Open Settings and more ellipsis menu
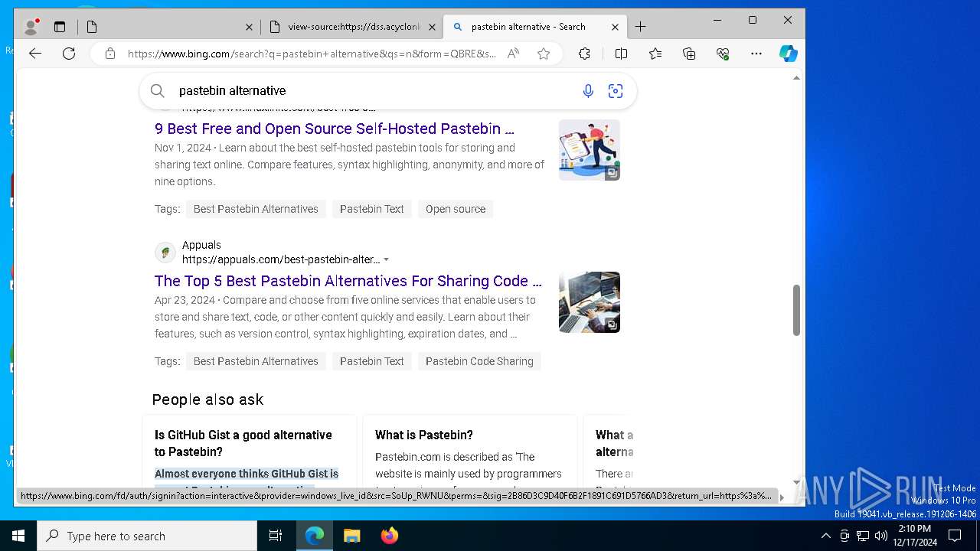The height and width of the screenshot is (551, 980). (x=756, y=54)
